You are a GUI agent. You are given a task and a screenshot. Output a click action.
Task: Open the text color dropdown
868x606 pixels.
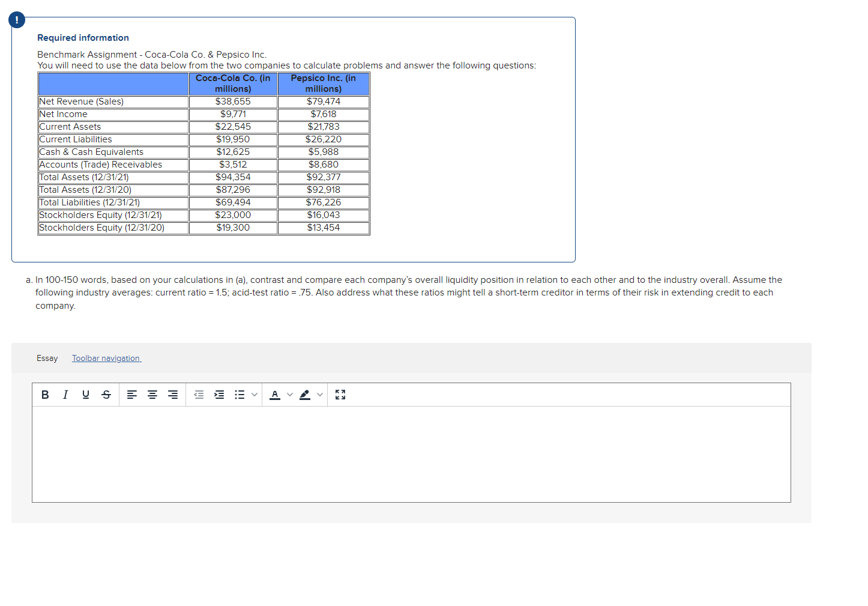pyautogui.click(x=290, y=395)
